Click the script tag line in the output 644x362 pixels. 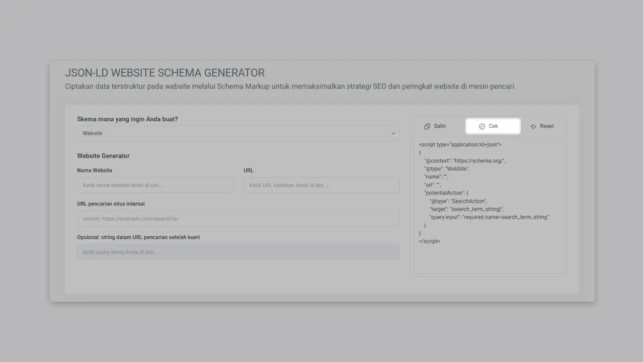(x=458, y=144)
